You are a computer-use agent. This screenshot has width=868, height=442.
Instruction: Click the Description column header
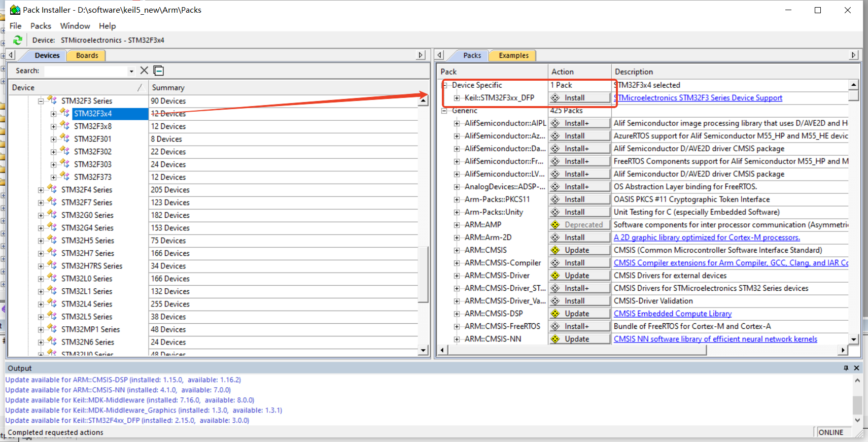735,72
